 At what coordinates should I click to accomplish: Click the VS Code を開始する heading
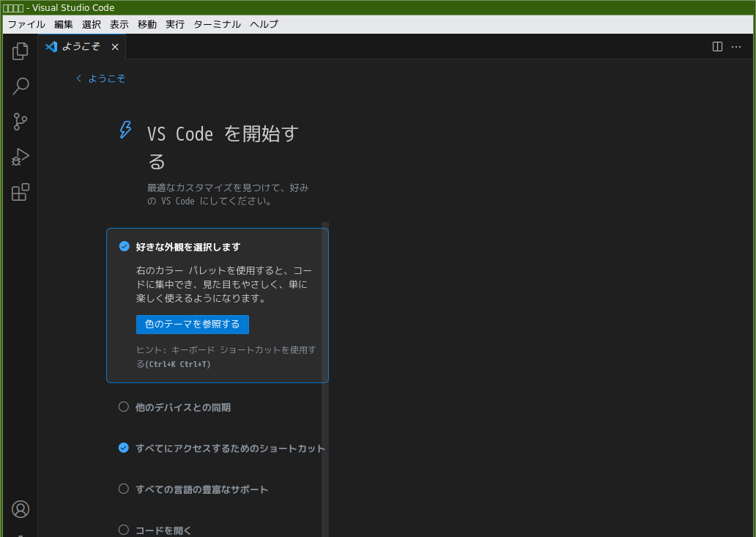point(223,147)
